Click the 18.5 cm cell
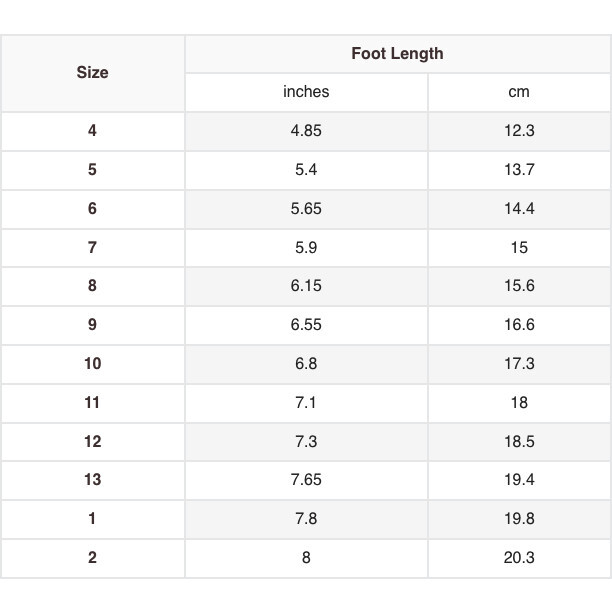This screenshot has height=612, width=612. click(x=519, y=441)
